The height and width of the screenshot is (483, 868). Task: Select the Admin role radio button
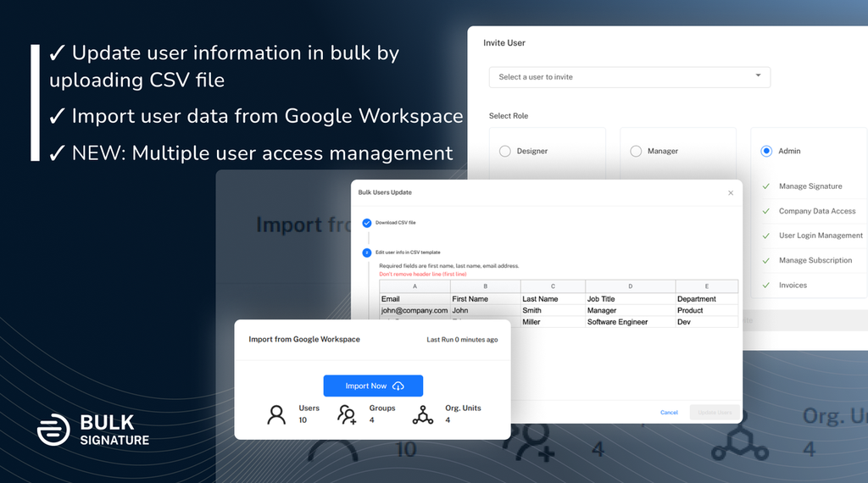click(x=766, y=151)
